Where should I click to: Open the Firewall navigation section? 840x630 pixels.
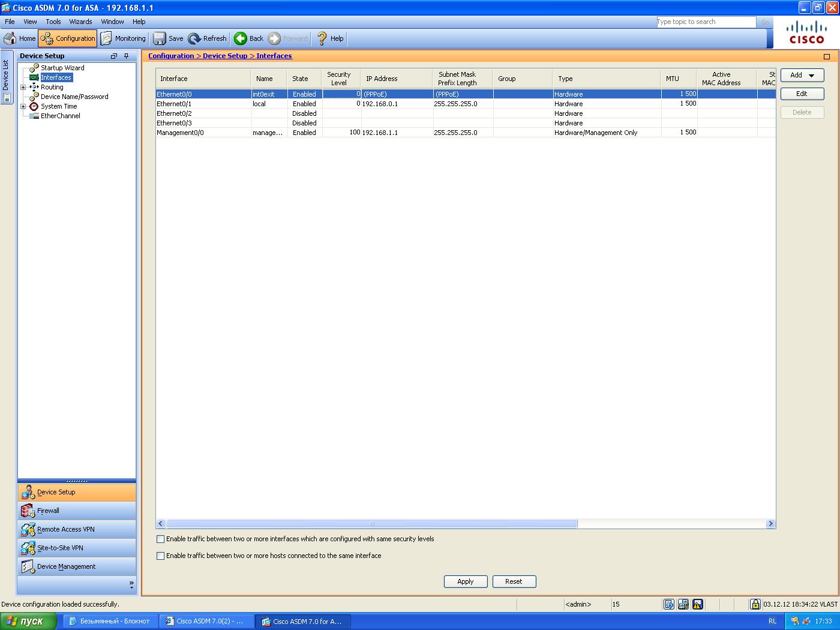coord(77,511)
